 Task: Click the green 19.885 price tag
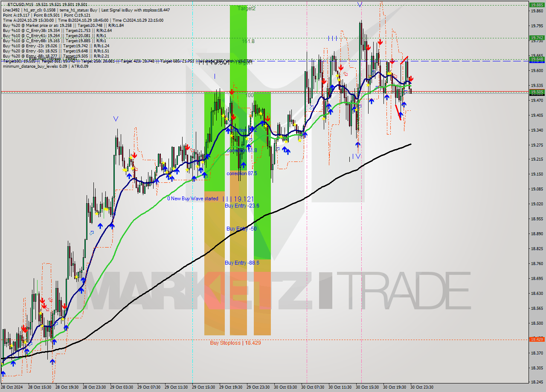pyautogui.click(x=537, y=5)
